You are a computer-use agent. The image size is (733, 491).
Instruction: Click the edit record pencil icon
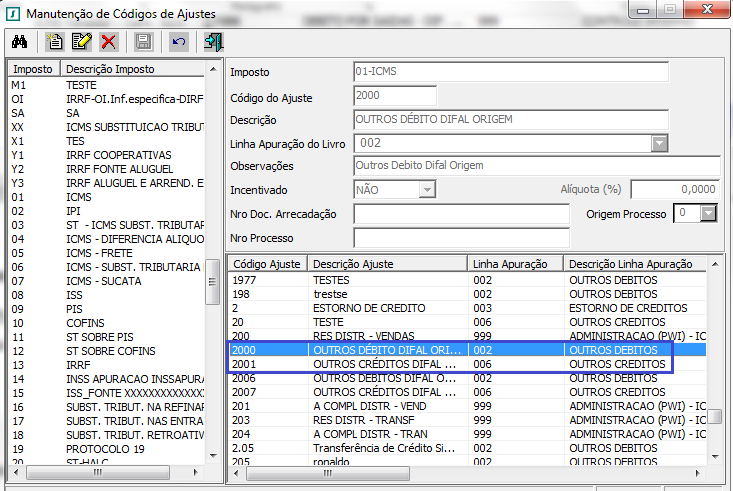(81, 42)
